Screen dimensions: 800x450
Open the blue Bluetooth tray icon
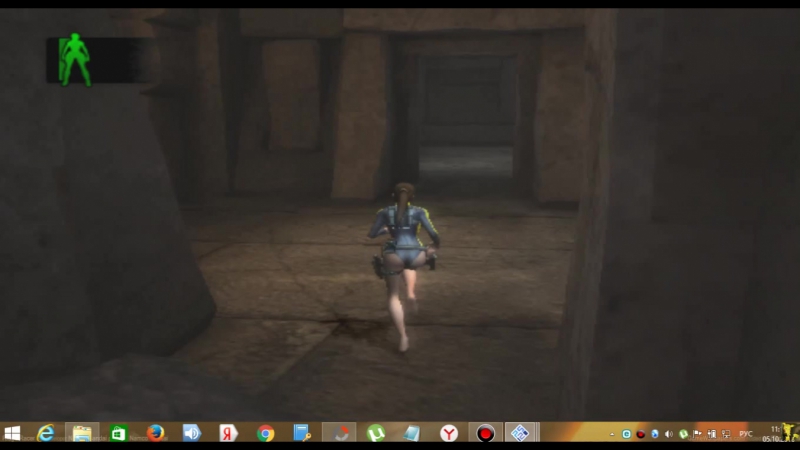click(x=655, y=434)
